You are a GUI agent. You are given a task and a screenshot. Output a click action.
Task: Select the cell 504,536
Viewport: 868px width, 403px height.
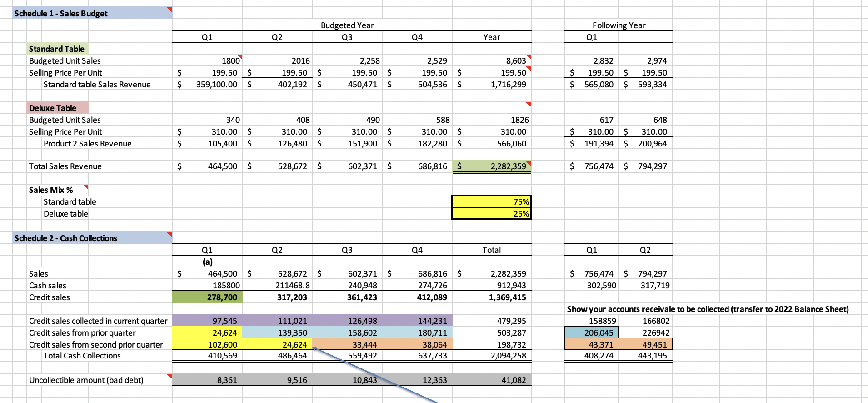pyautogui.click(x=417, y=84)
